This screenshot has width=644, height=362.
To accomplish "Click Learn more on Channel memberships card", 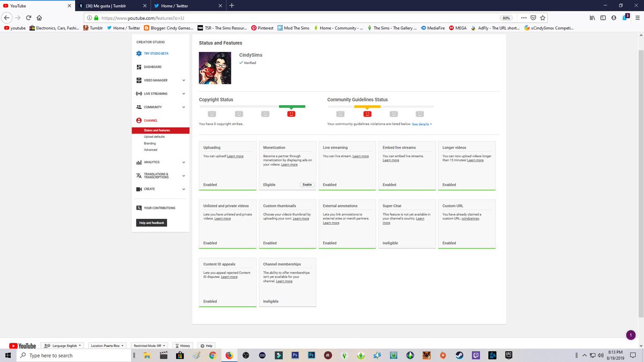I will click(284, 281).
